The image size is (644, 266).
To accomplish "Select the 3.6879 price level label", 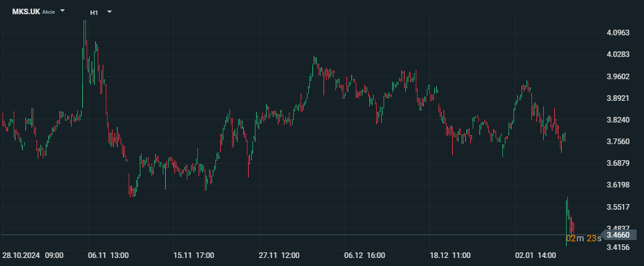I will 618,163.
